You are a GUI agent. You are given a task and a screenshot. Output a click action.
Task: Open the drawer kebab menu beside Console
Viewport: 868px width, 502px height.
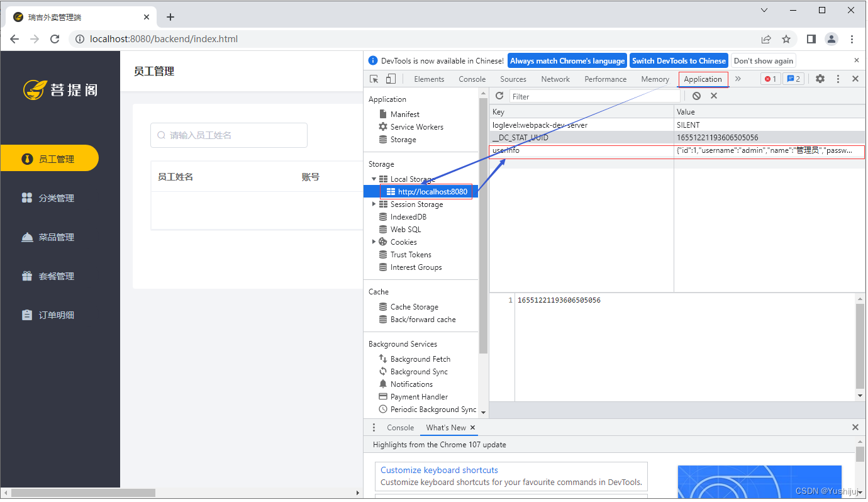click(x=374, y=427)
